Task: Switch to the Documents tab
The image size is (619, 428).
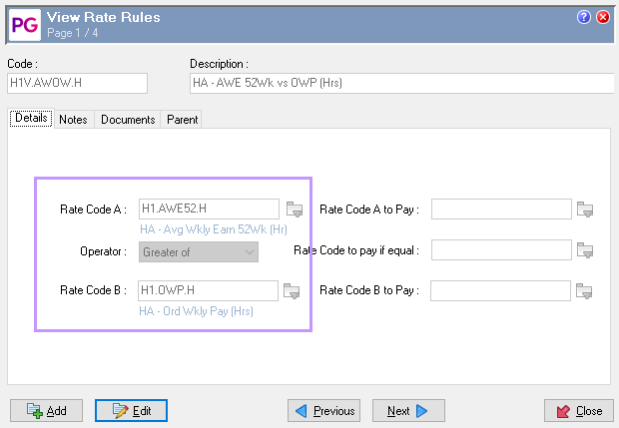Action: coord(128,119)
